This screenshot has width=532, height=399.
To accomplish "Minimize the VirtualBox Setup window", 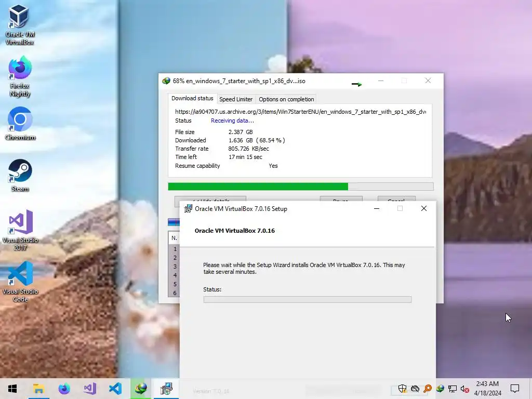I will click(x=377, y=208).
